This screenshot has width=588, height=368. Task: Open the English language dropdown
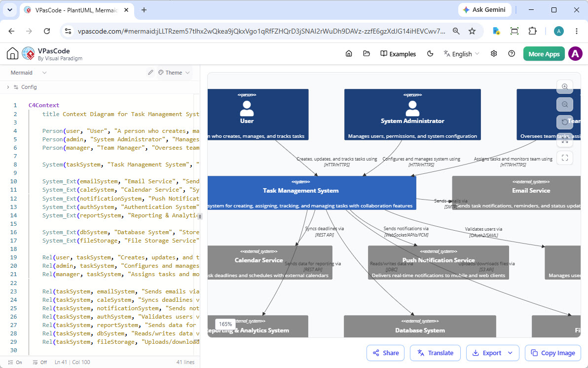(462, 54)
